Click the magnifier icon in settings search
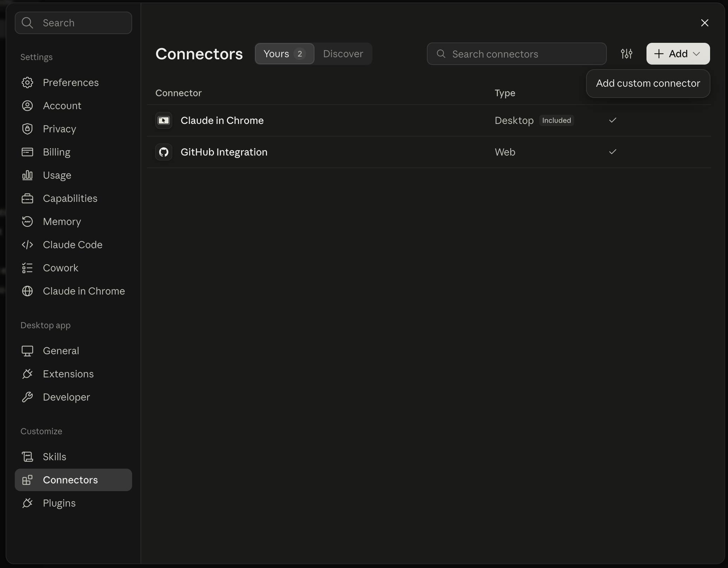The image size is (728, 568). pos(27,23)
